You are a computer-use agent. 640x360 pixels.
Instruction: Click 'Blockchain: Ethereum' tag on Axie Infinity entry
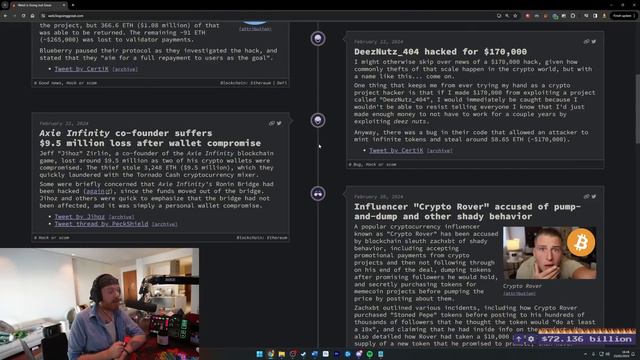[x=262, y=238]
